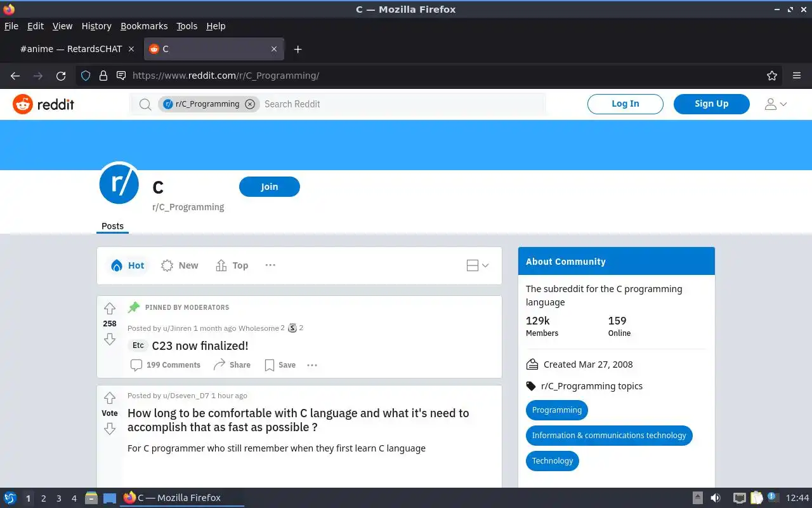Image resolution: width=812 pixels, height=508 pixels.
Task: Downvote the C23 now finalized post
Action: click(x=110, y=340)
